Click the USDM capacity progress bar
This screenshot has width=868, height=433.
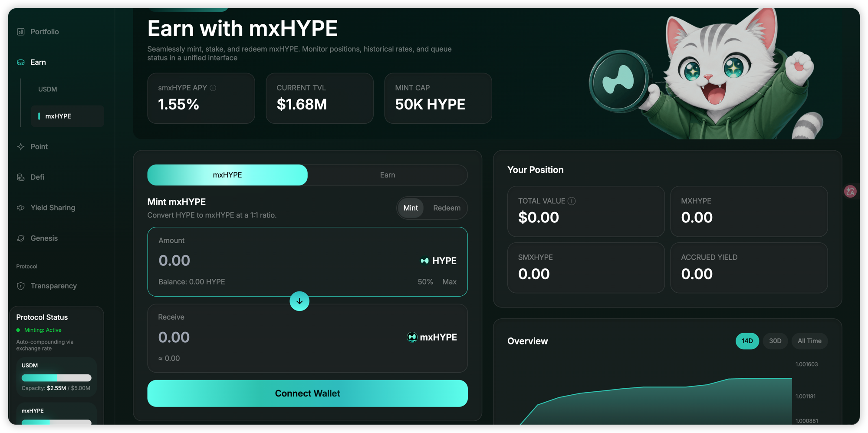pos(56,378)
